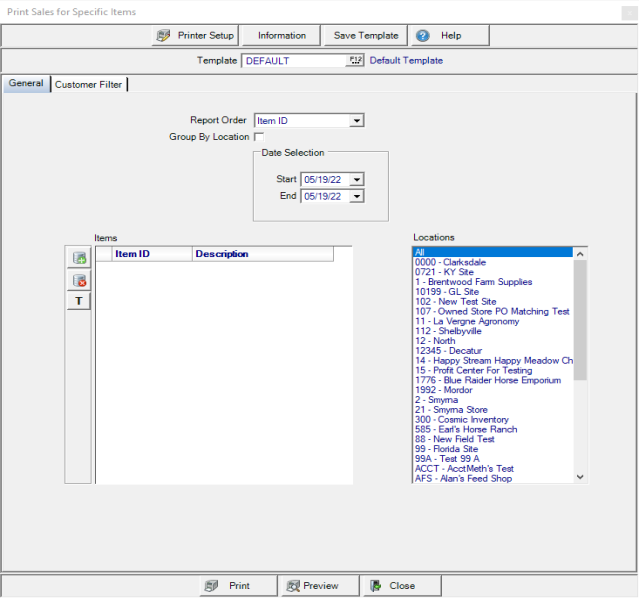Open the Start date dropdown
Image resolution: width=639 pixels, height=598 pixels.
coord(357,180)
